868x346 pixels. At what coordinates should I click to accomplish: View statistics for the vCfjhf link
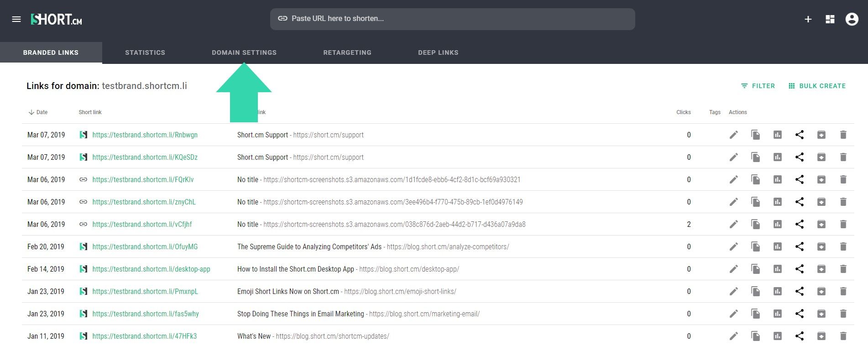click(x=777, y=224)
